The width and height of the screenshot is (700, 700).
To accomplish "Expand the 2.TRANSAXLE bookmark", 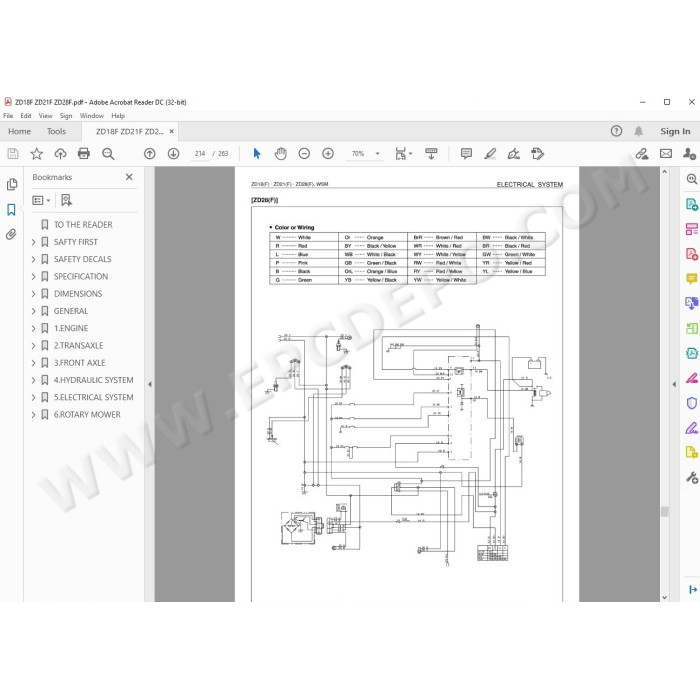I will point(33,346).
